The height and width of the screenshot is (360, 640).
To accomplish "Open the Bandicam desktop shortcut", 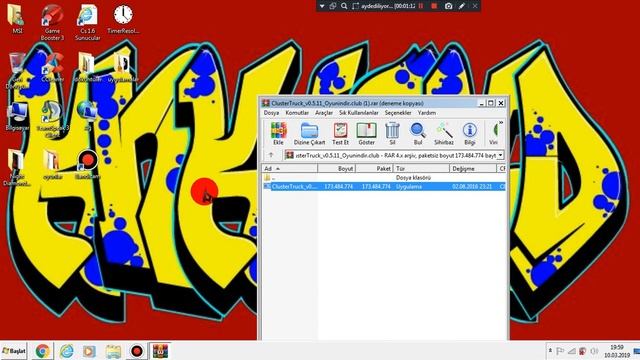I will click(87, 164).
